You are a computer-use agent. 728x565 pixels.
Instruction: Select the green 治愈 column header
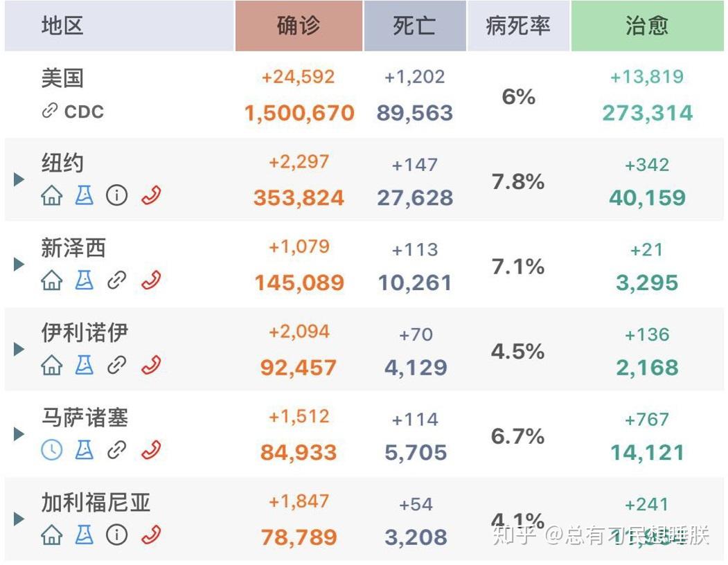pos(647,26)
